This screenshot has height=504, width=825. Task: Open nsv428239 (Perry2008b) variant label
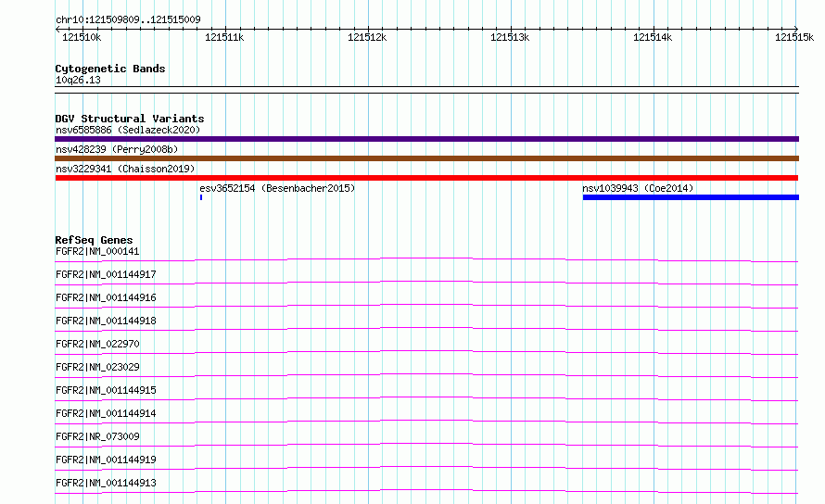(x=117, y=149)
